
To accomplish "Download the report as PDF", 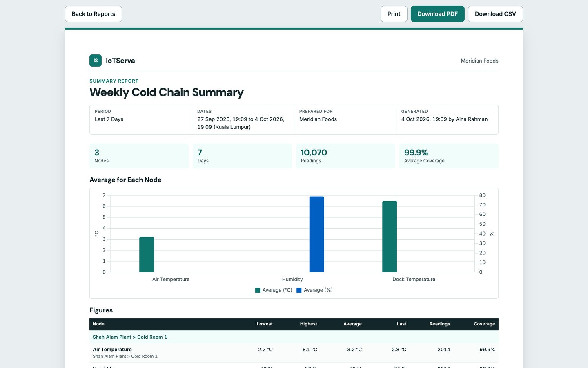I will (x=438, y=14).
